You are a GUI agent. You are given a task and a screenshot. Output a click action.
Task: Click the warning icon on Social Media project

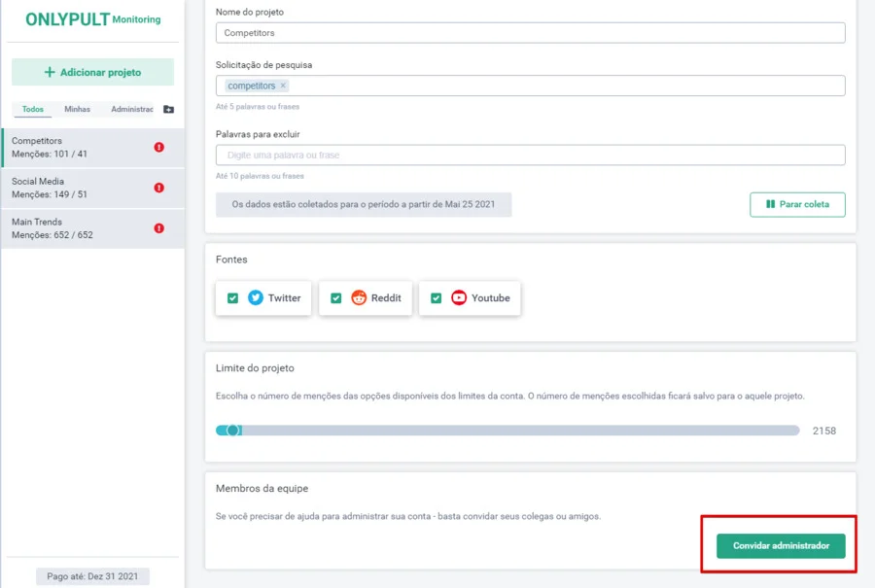click(x=158, y=188)
